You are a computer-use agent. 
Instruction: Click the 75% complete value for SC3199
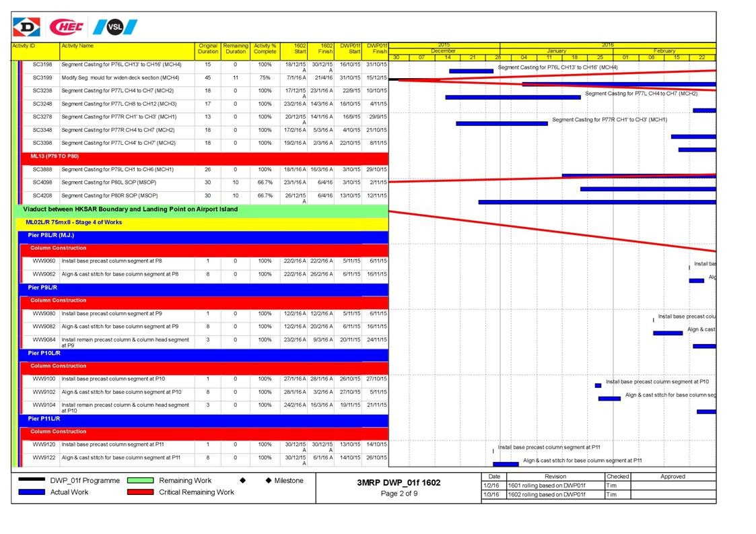point(265,77)
